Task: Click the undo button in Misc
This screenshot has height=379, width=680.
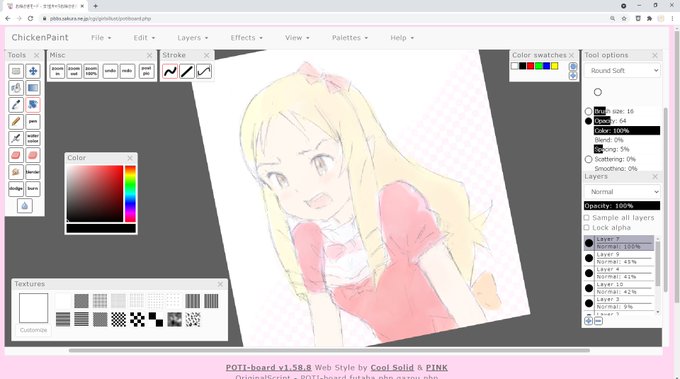Action: click(110, 71)
